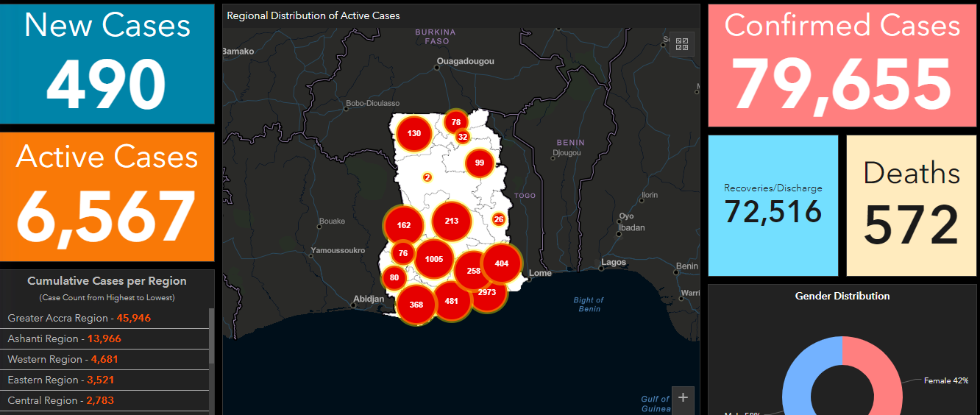Click the 162 cases cluster bubble
Screen dimensions: 980x415
(x=403, y=225)
